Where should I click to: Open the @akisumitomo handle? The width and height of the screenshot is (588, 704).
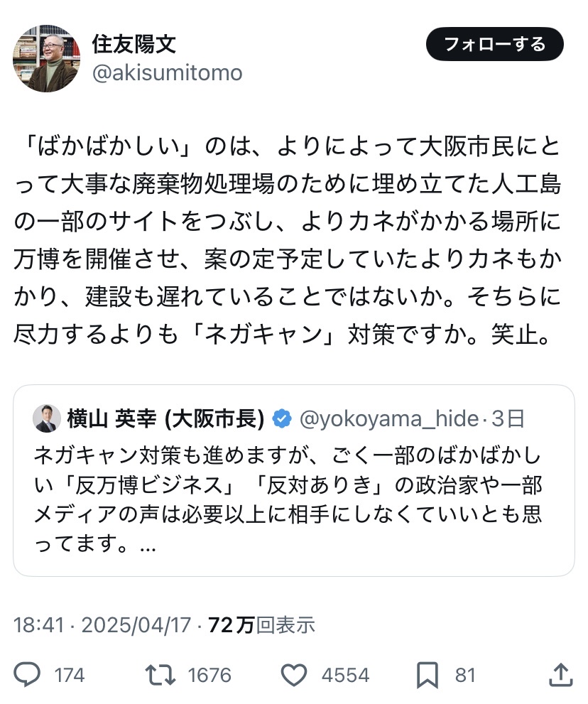pos(167,72)
